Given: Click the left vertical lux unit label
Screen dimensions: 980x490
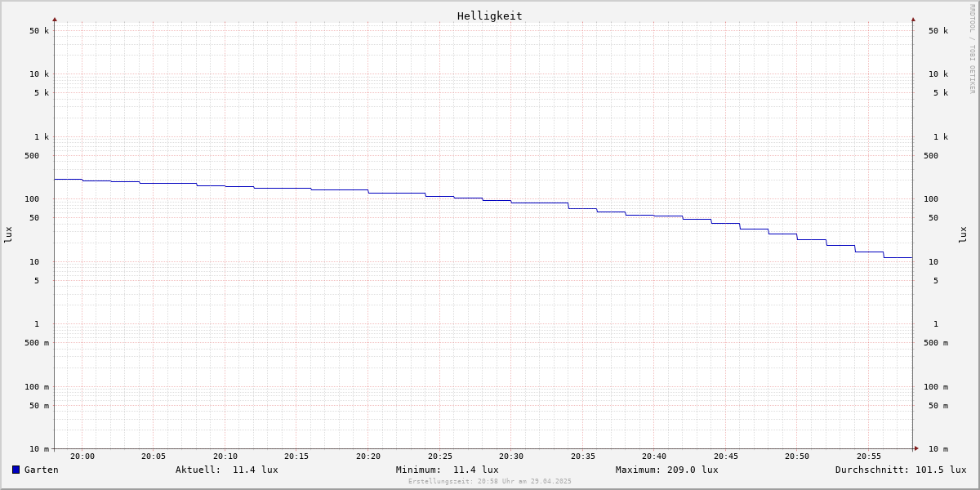Looking at the screenshot, I should pyautogui.click(x=8, y=235).
